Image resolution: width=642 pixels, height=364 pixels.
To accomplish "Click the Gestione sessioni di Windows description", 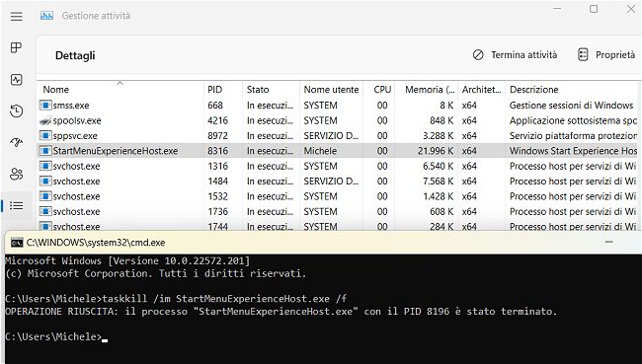I will point(571,106).
